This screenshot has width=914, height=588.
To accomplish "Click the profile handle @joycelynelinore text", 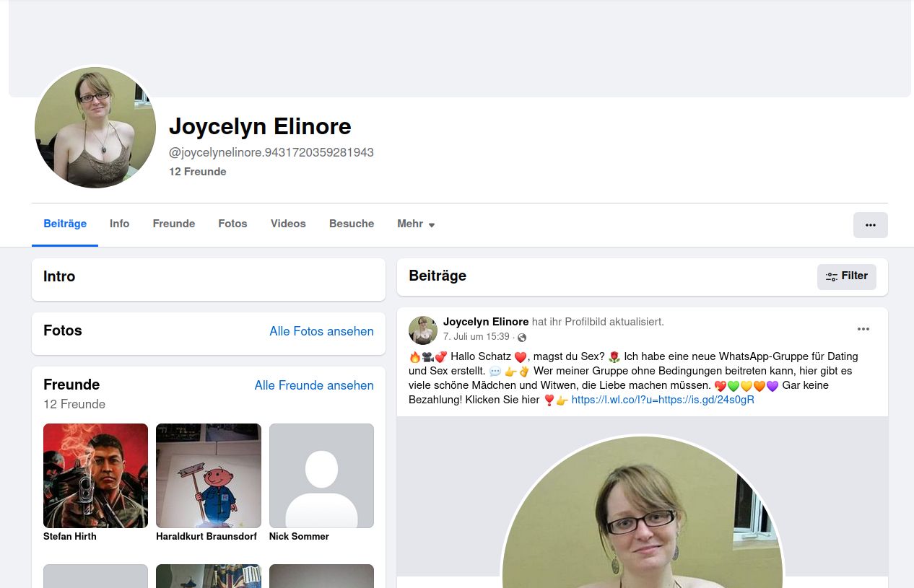I will 271,152.
